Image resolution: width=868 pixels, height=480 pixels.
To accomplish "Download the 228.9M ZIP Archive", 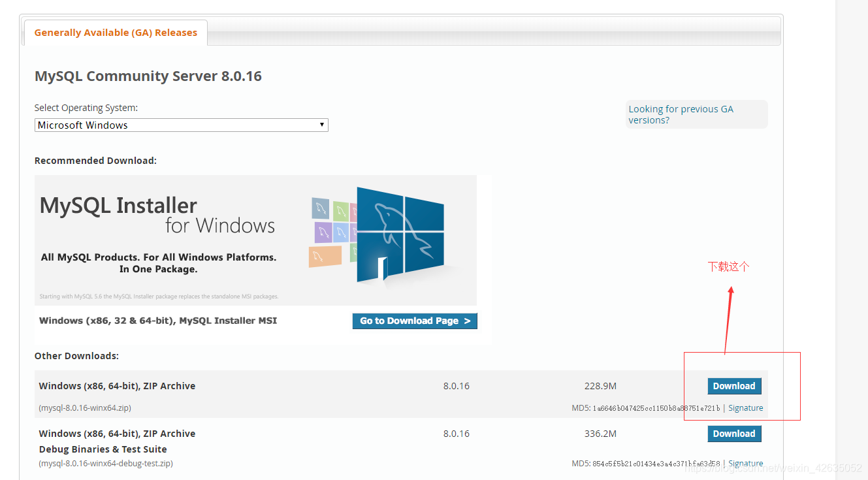I will [734, 386].
